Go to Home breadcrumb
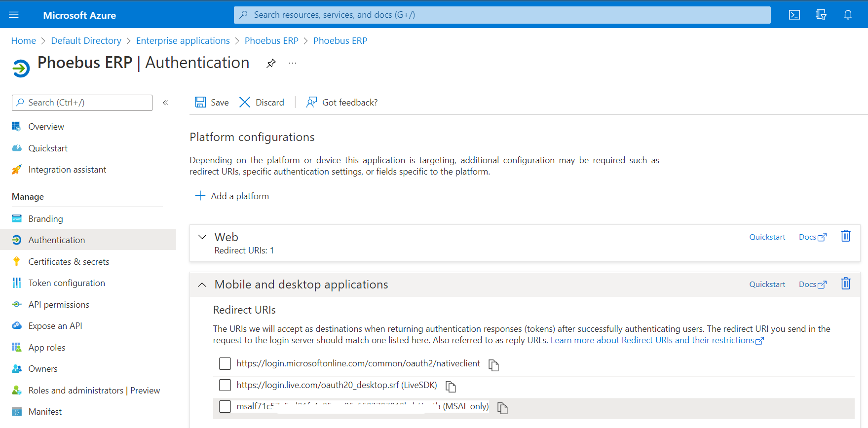The image size is (868, 428). 24,41
